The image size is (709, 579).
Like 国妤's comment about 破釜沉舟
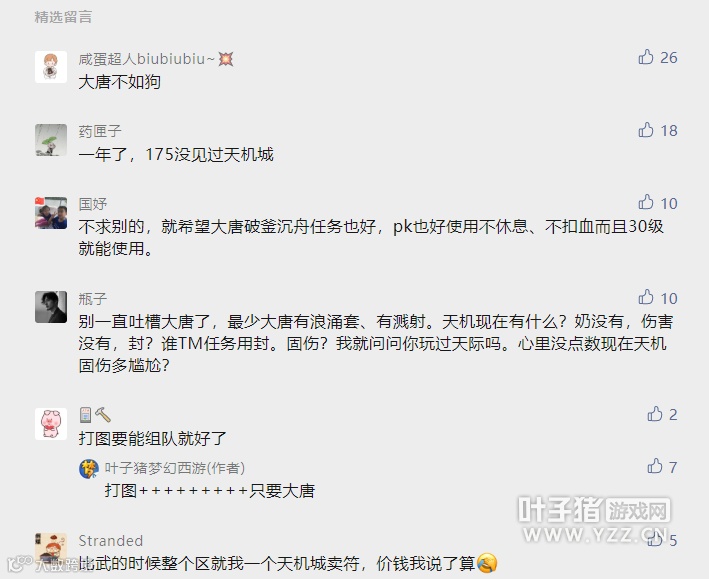point(646,203)
